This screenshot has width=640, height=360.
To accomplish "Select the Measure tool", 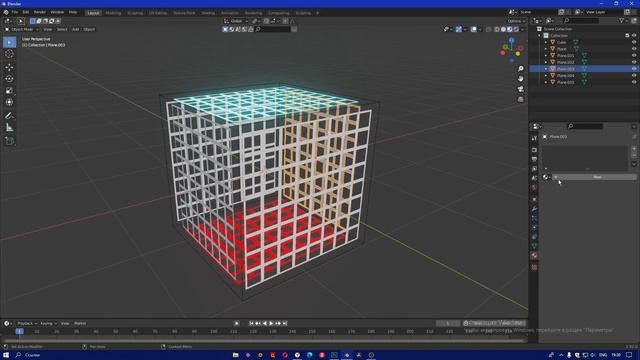I will coord(9,128).
